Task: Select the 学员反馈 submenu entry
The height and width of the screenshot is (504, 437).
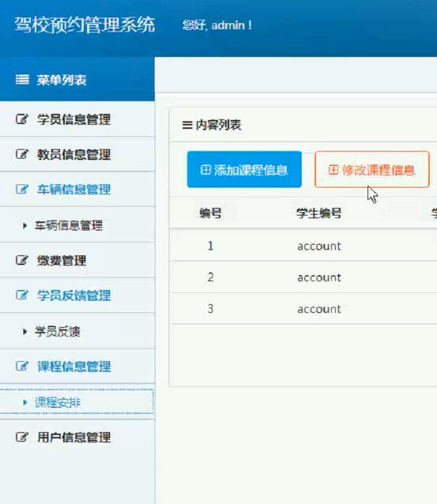Action: 77,331
